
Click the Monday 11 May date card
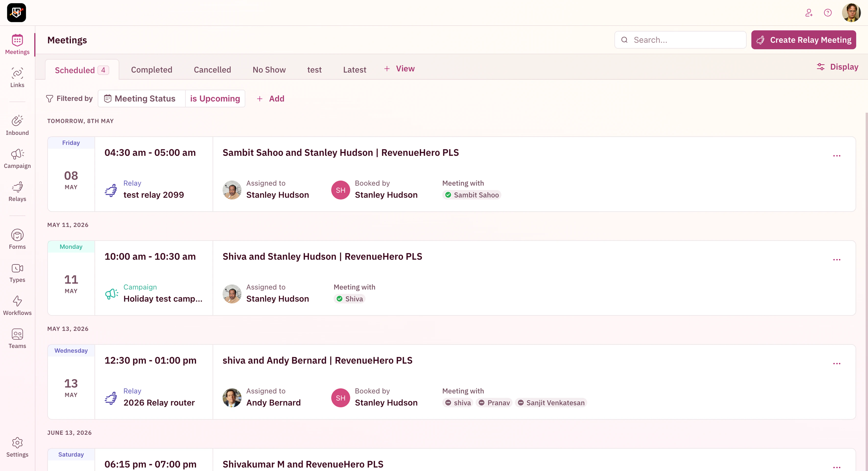[x=71, y=278]
